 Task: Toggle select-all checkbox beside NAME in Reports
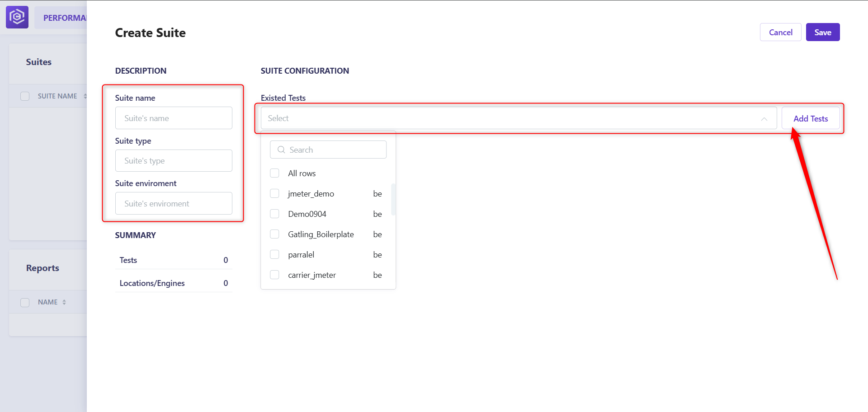25,302
